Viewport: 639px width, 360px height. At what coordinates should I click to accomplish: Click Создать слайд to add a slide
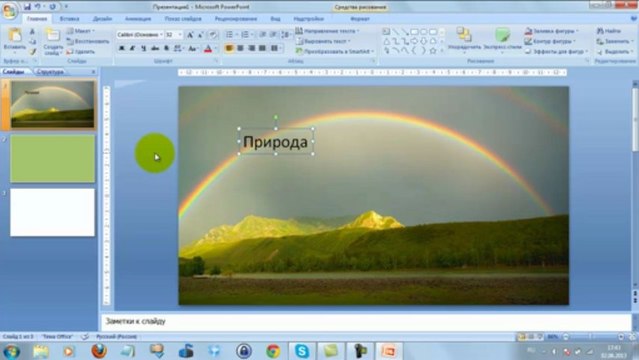click(x=53, y=42)
